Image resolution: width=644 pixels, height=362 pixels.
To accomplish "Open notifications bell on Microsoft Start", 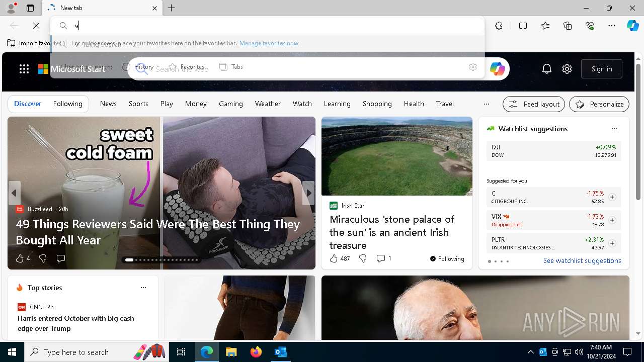I will [547, 69].
